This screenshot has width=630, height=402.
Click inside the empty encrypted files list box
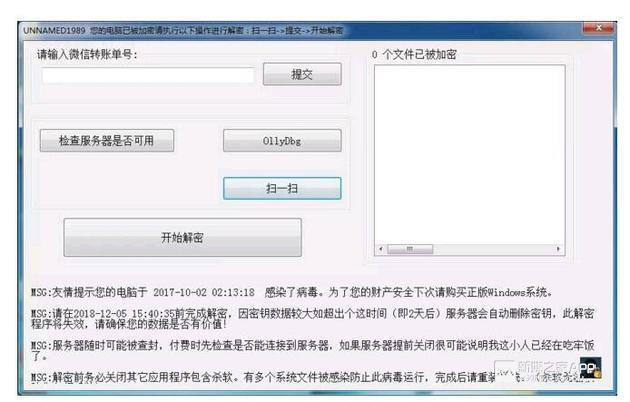[470, 155]
